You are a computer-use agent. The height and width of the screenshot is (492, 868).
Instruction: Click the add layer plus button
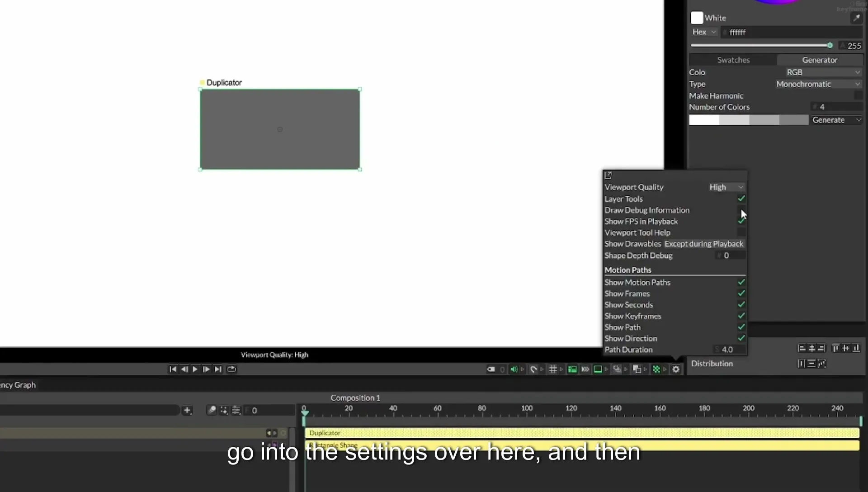coord(187,410)
